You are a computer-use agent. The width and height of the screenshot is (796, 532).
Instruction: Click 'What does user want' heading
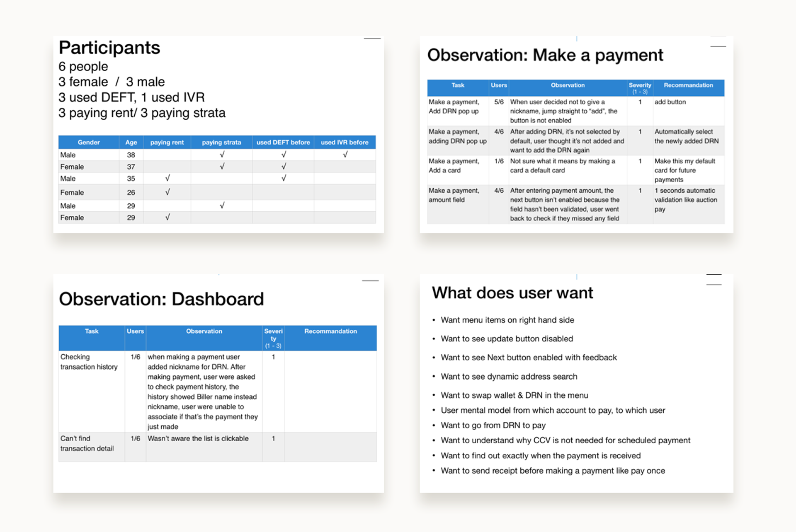512,293
